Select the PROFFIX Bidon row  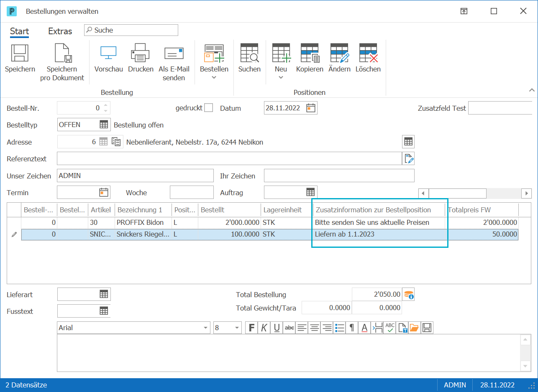(x=270, y=223)
